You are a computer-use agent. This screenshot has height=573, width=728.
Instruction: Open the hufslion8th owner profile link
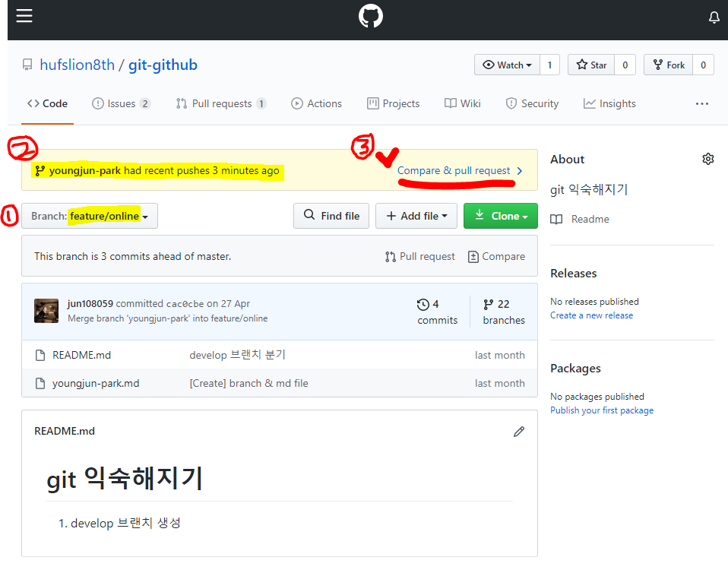pos(77,65)
